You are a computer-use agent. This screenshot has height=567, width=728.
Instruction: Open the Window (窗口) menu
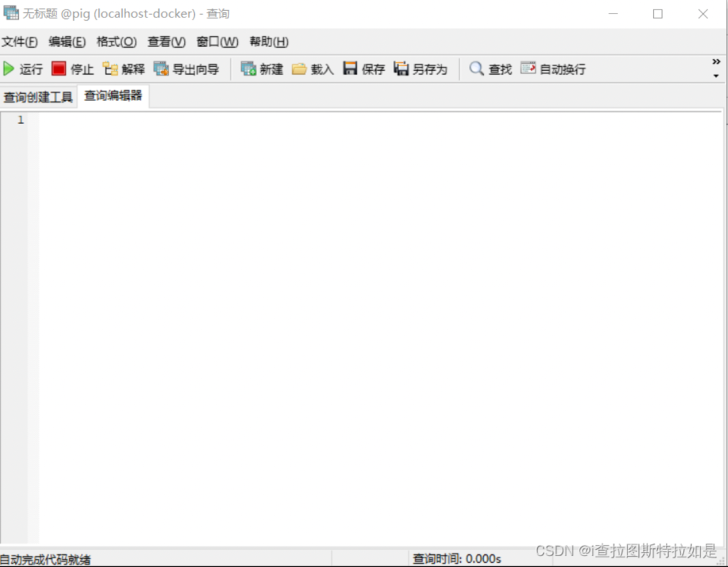(217, 42)
